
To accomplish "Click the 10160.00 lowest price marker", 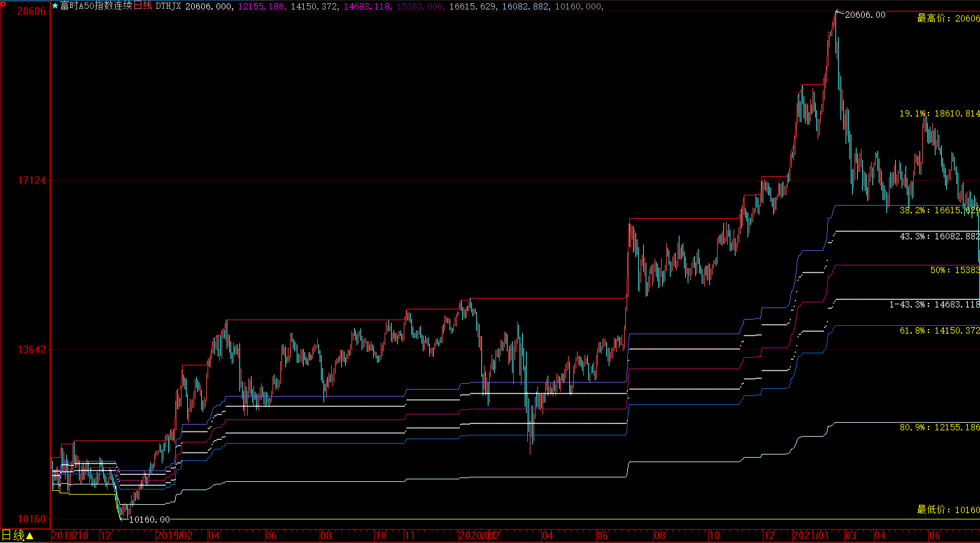I will (x=150, y=519).
